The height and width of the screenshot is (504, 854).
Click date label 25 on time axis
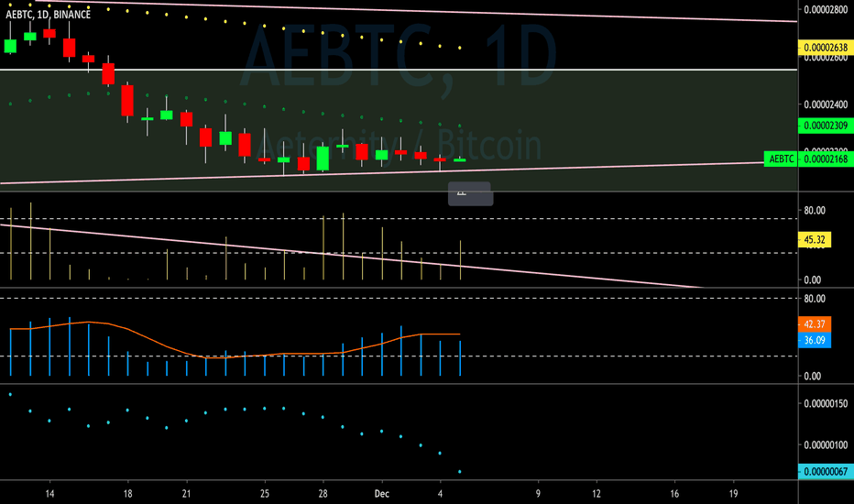coord(265,494)
